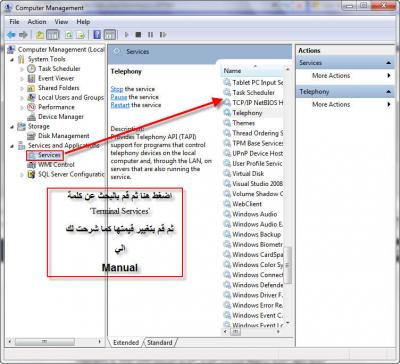Click gear icon beside WebClient service
The height and width of the screenshot is (364, 400).
pos(227,204)
